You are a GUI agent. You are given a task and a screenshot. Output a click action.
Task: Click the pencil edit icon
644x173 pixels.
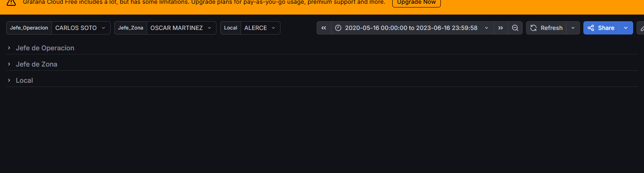(640, 28)
